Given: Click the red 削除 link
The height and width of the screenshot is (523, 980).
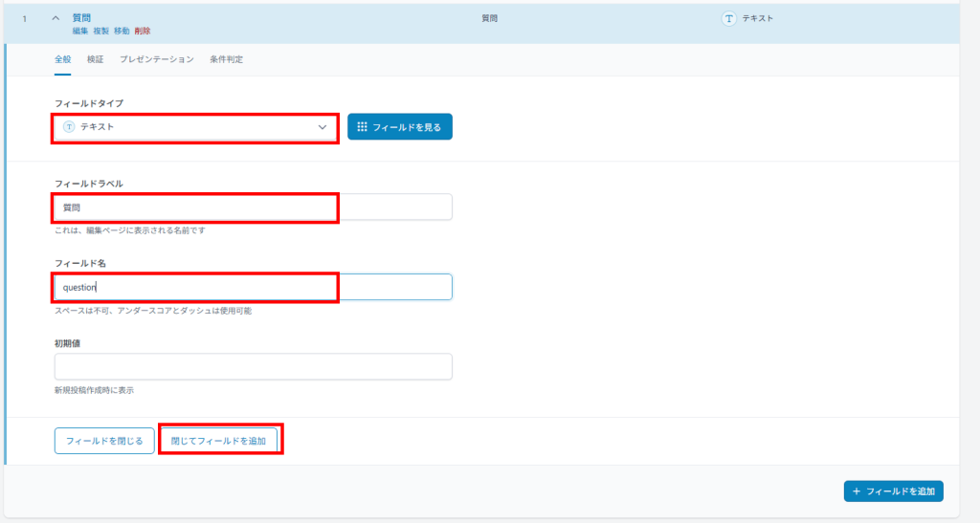Looking at the screenshot, I should pyautogui.click(x=143, y=31).
